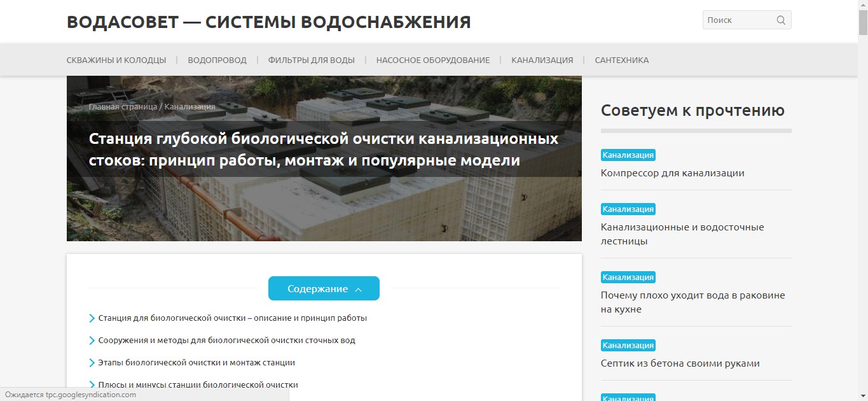
Task: Click chevron beside Сооружения и методы
Action: pyautogui.click(x=92, y=341)
